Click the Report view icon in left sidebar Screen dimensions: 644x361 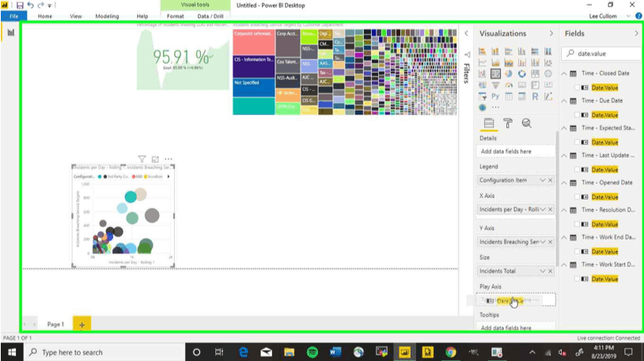click(10, 32)
